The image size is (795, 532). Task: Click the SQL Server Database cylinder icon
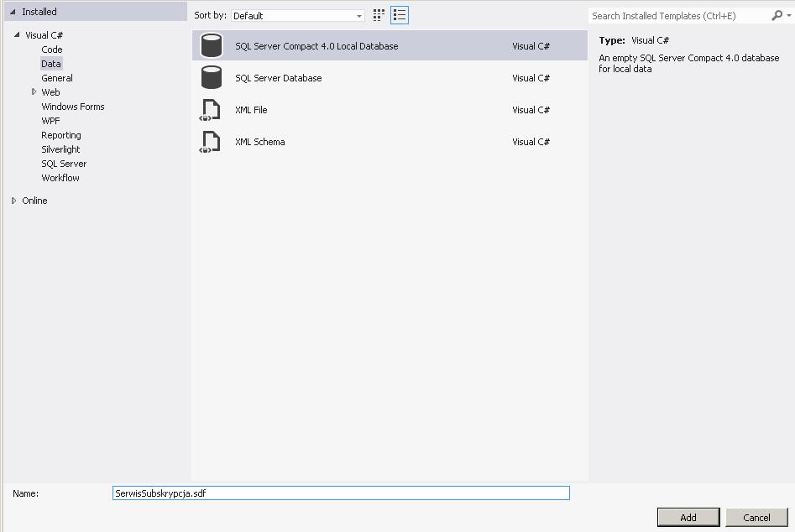[211, 77]
